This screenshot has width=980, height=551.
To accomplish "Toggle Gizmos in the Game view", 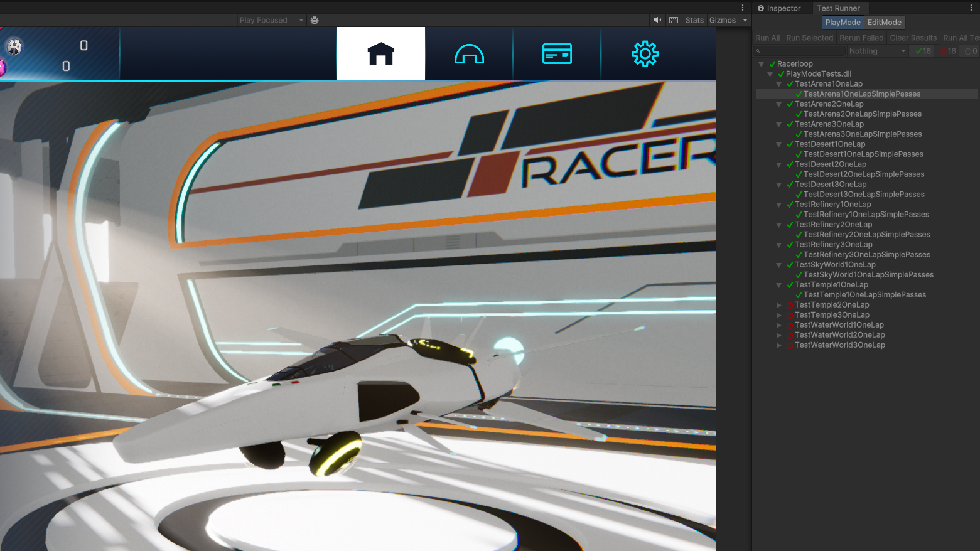I will pyautogui.click(x=723, y=20).
